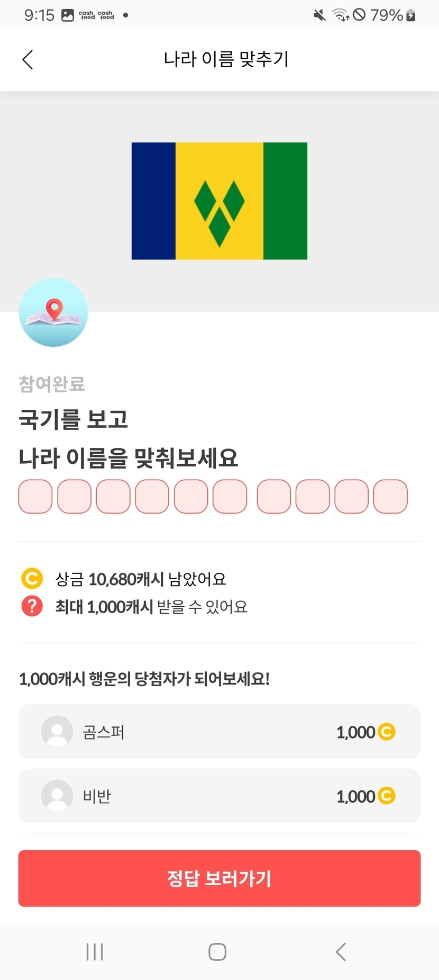
Task: Tap the 최대 1,000캐시 받을 수 있어요 text
Action: 151,606
